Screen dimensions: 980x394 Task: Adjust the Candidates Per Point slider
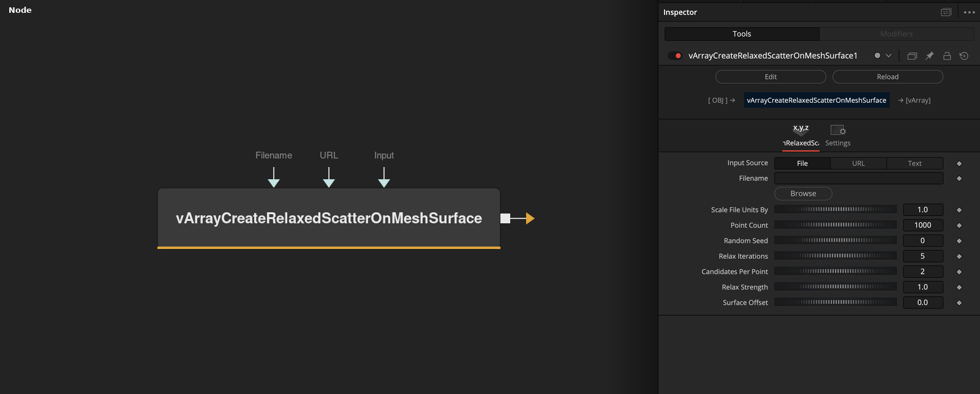[x=835, y=271]
